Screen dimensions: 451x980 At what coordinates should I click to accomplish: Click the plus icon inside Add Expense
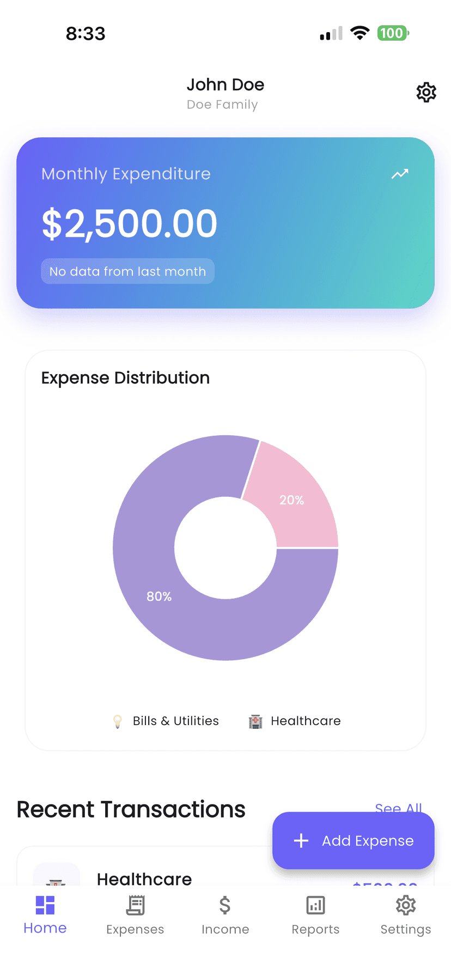coord(301,841)
